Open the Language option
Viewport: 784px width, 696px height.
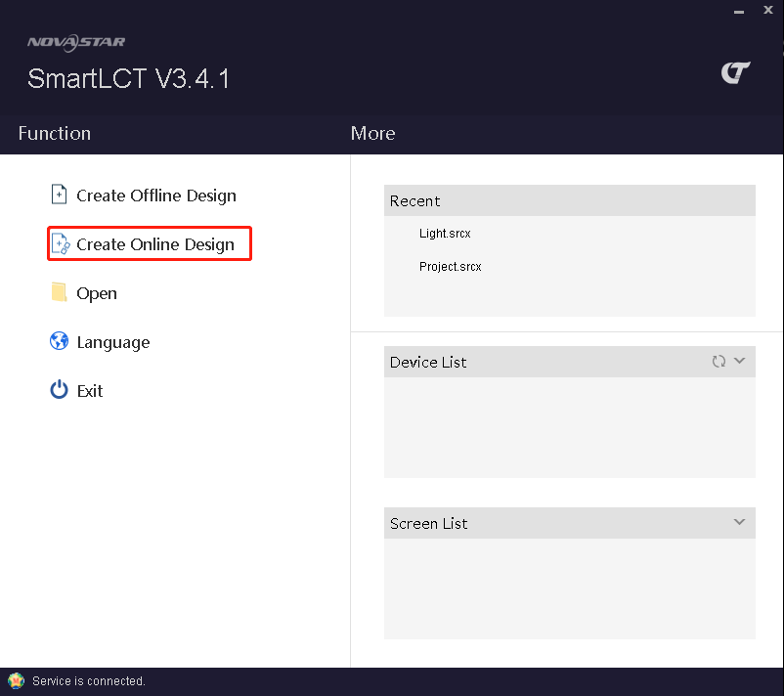pos(113,342)
